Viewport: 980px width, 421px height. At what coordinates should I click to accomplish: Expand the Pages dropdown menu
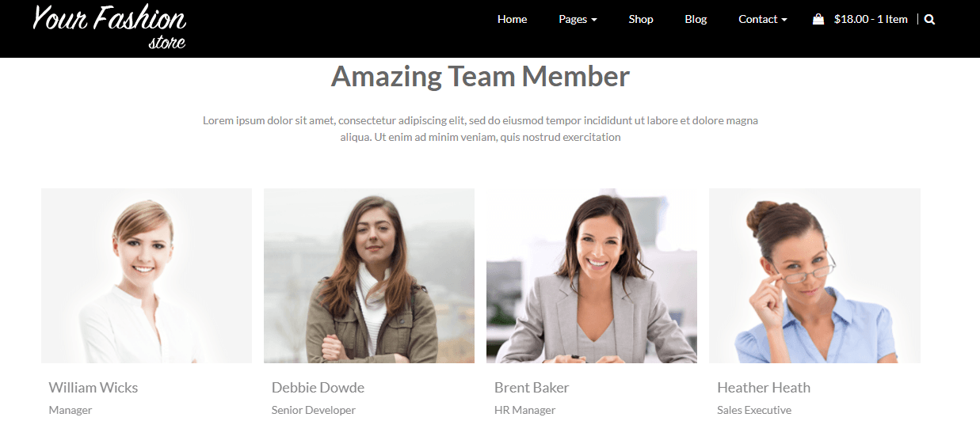pos(578,20)
